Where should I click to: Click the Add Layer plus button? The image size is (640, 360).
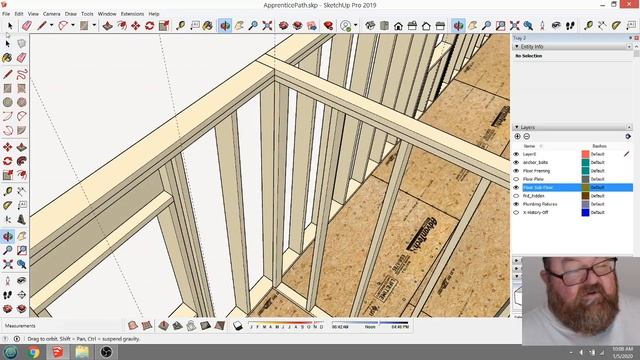(518, 136)
